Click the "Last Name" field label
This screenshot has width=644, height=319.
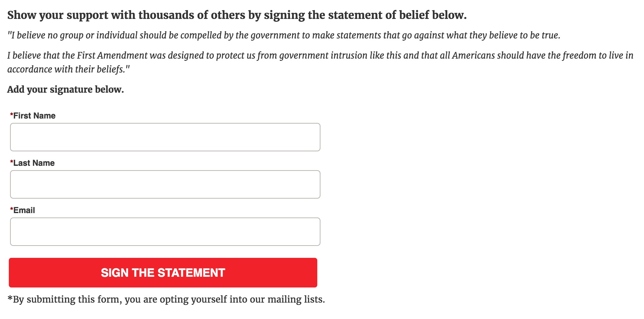[34, 163]
